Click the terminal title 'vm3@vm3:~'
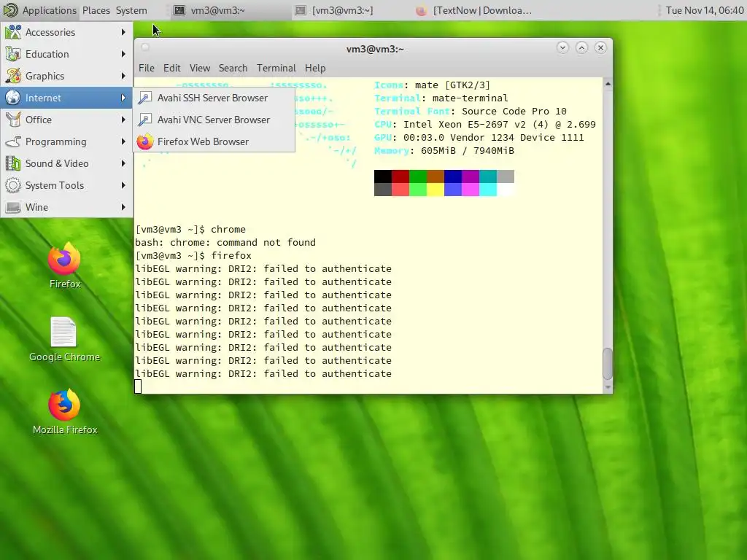The height and width of the screenshot is (560, 747). pyautogui.click(x=375, y=49)
